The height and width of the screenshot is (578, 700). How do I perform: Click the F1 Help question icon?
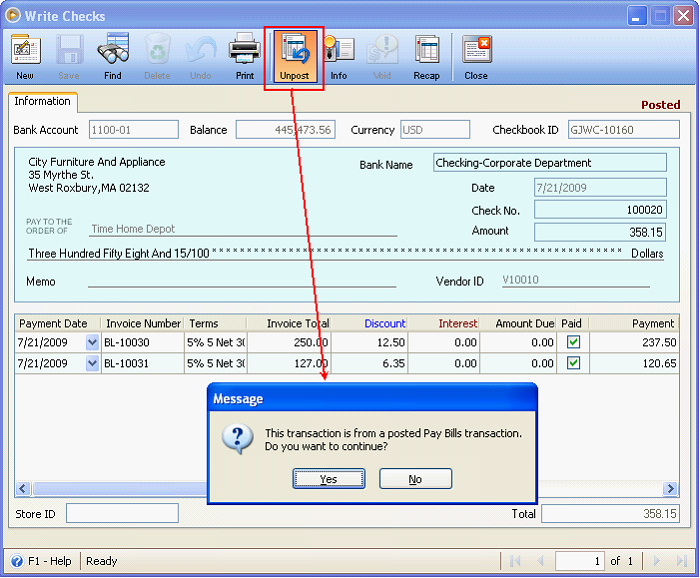tap(17, 561)
